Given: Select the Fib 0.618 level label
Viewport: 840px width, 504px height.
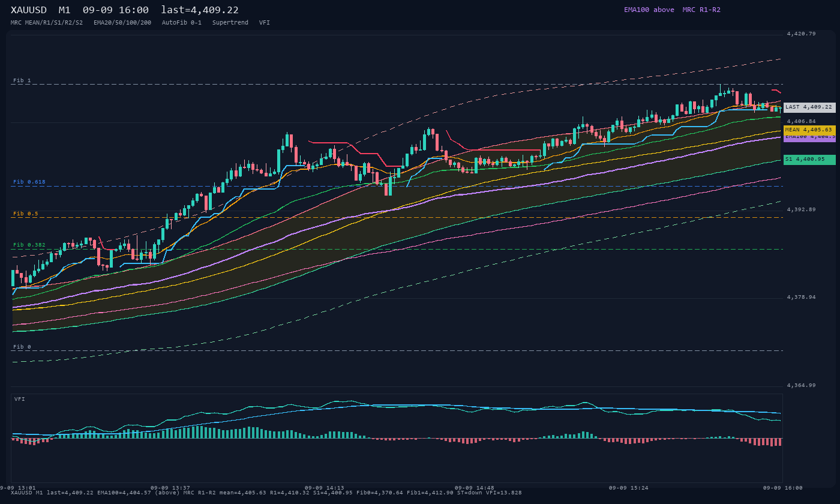Looking at the screenshot, I should point(29,182).
